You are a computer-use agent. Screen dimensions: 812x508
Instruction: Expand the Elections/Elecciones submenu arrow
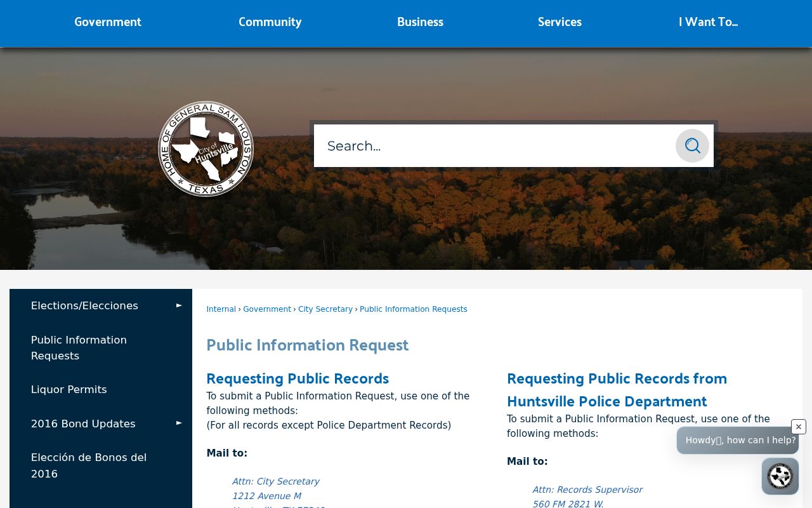[179, 305]
